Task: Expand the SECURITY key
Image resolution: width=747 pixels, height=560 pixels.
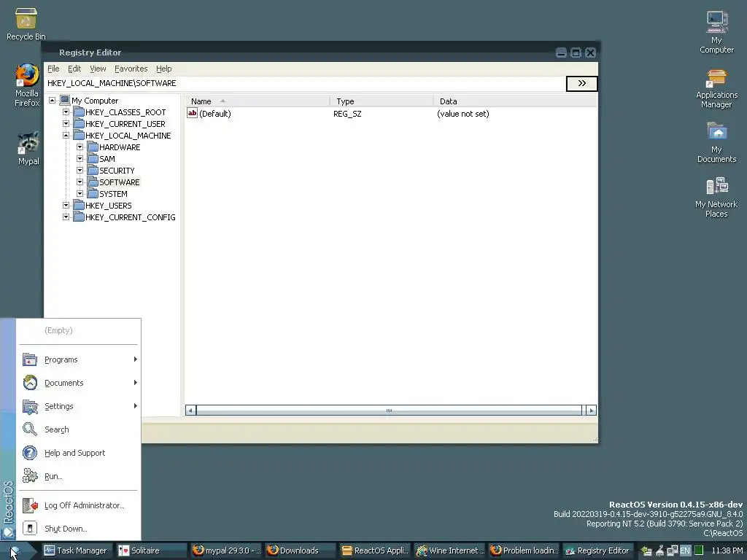Action: pyautogui.click(x=80, y=171)
